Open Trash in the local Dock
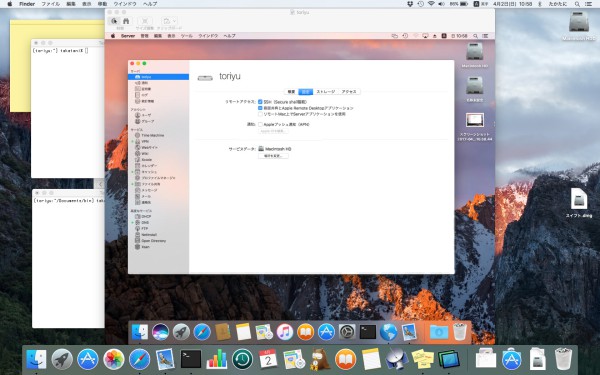600x375 pixels. (x=563, y=359)
